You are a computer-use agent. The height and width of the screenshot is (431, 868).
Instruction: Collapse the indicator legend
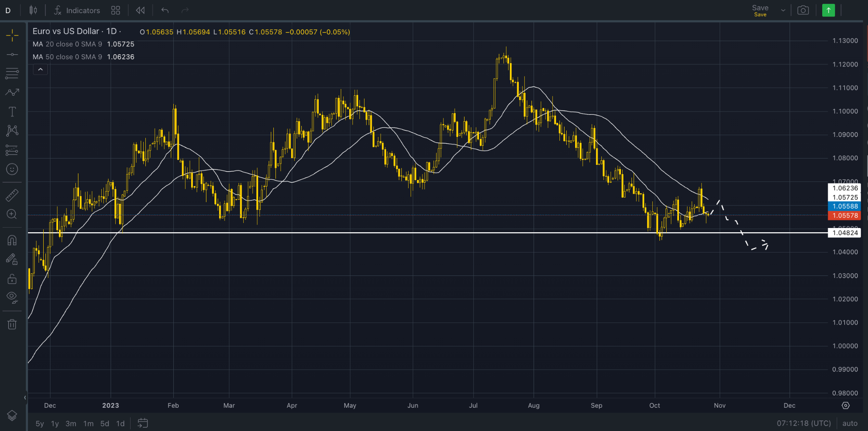[x=40, y=69]
